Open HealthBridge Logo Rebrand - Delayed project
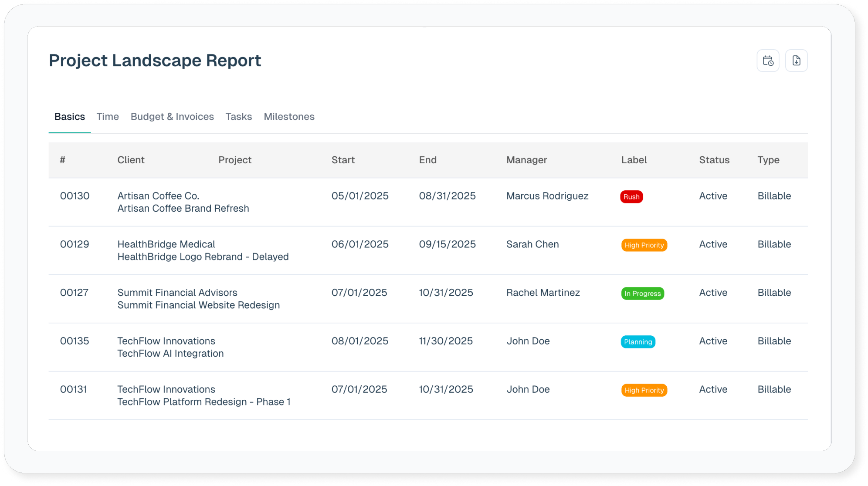Viewport: 868px width, 486px height. point(203,257)
